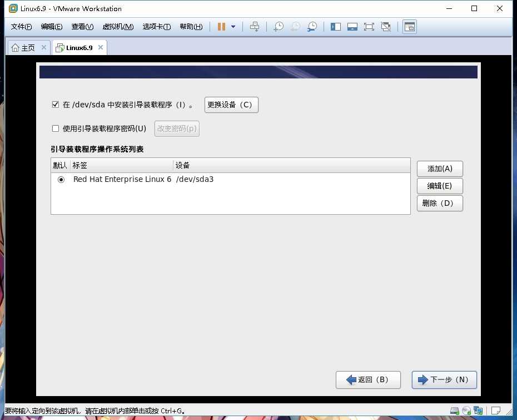Proceed with the 下一步 (N) button
517x420 pixels.
pyautogui.click(x=444, y=380)
